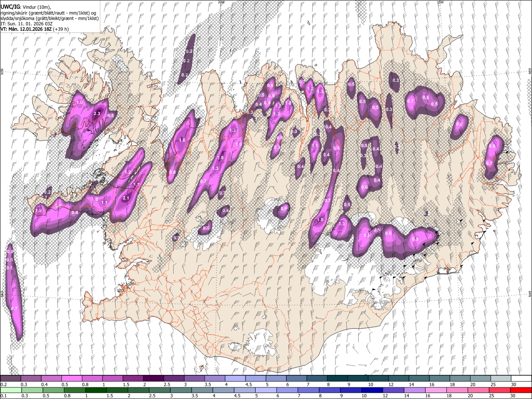Screen dimensions: 532x399
Task: Pick the dark blue swatch at lower legend 10
Action: coord(372,390)
